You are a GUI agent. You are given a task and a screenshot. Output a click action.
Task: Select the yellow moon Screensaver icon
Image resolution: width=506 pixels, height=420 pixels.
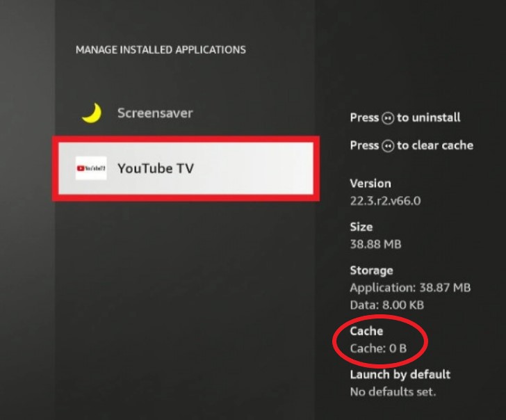coord(92,113)
